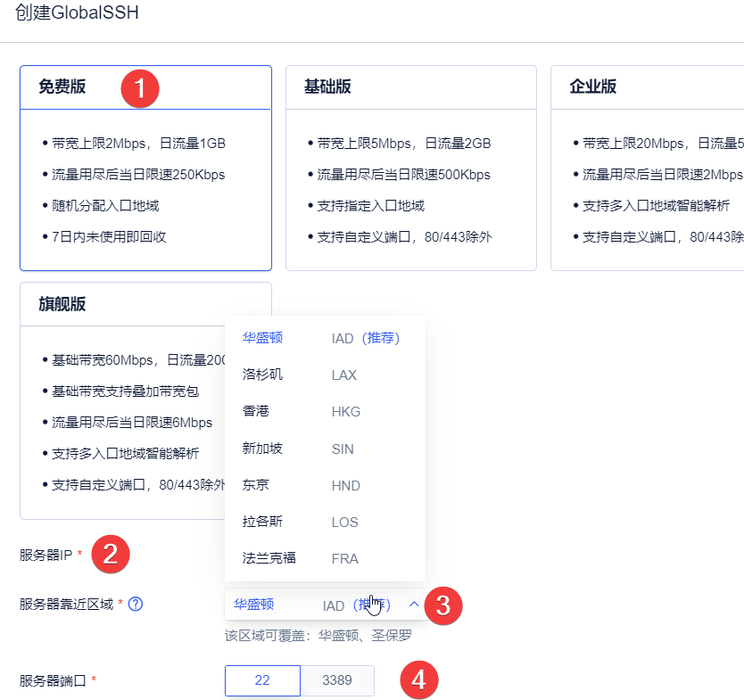Click the help icon beside 服务器靠近区域
The height and width of the screenshot is (700, 744).
pyautogui.click(x=136, y=605)
